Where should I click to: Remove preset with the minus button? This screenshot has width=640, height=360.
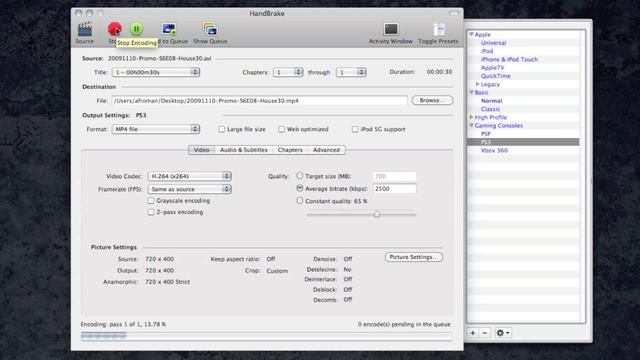tap(484, 333)
